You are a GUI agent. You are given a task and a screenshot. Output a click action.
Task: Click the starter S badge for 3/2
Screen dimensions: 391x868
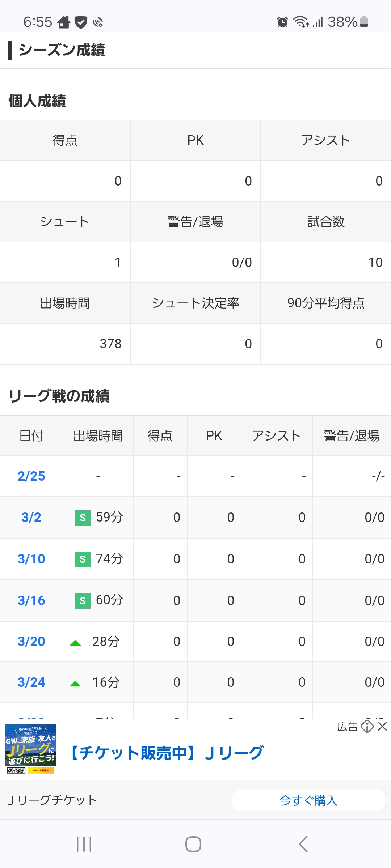(x=83, y=518)
